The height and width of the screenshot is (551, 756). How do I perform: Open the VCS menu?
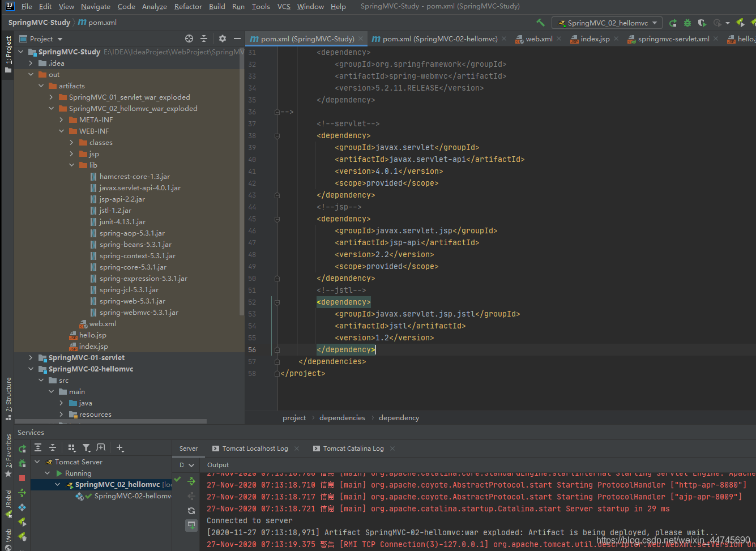pyautogui.click(x=284, y=6)
